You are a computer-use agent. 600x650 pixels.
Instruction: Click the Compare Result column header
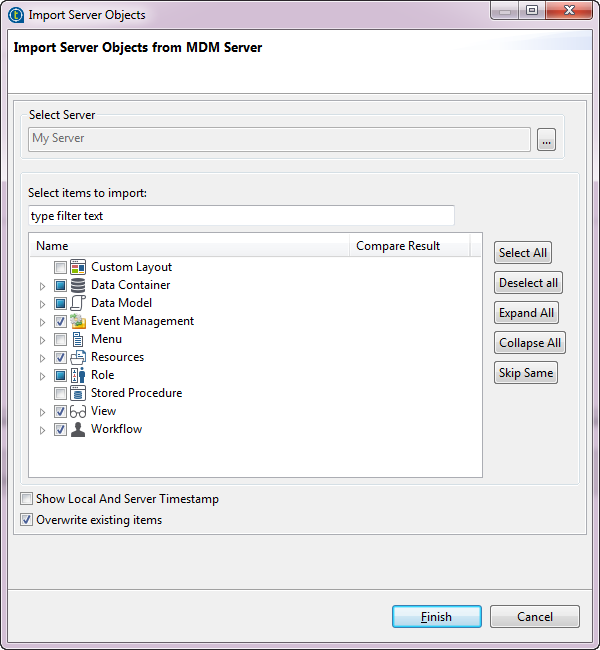(x=410, y=246)
